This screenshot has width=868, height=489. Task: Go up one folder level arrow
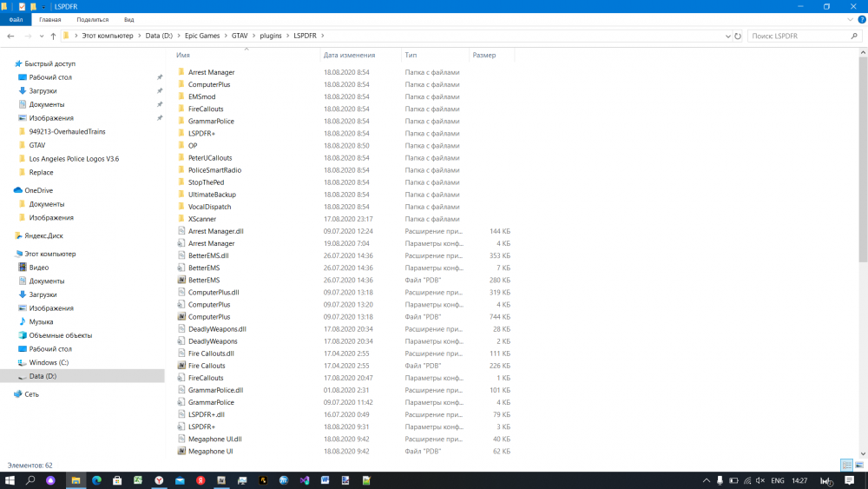click(x=53, y=36)
